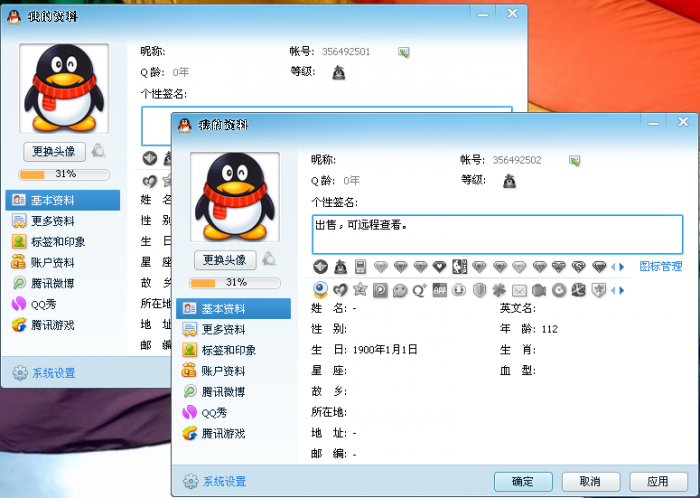Click the Q+ icon

click(x=420, y=290)
